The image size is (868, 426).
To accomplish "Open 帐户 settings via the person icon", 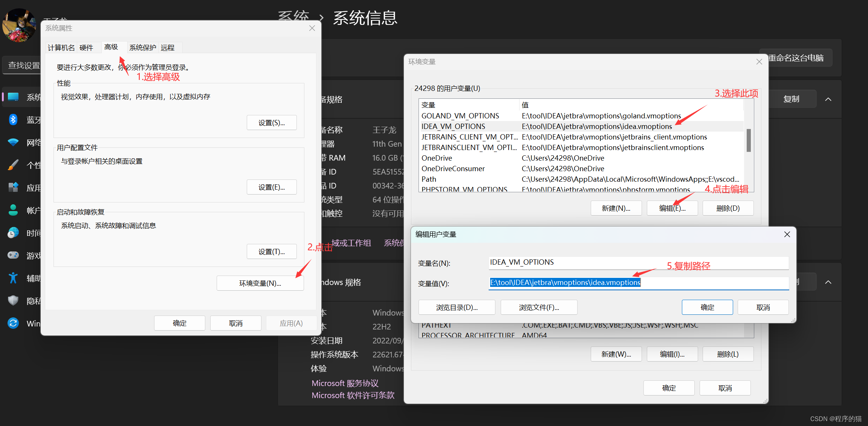I will coord(13,210).
